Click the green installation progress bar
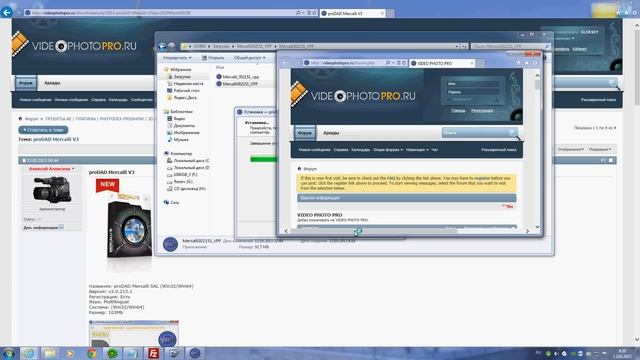The width and height of the screenshot is (640, 360). (263, 159)
